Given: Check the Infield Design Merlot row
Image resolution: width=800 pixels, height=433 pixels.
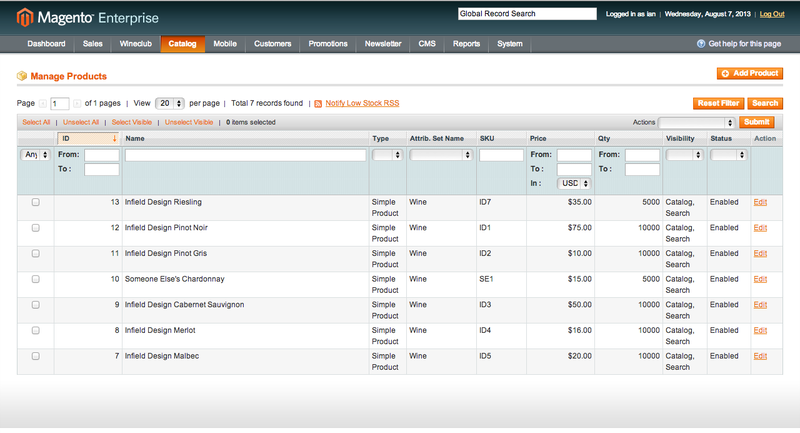Looking at the screenshot, I should [36, 330].
